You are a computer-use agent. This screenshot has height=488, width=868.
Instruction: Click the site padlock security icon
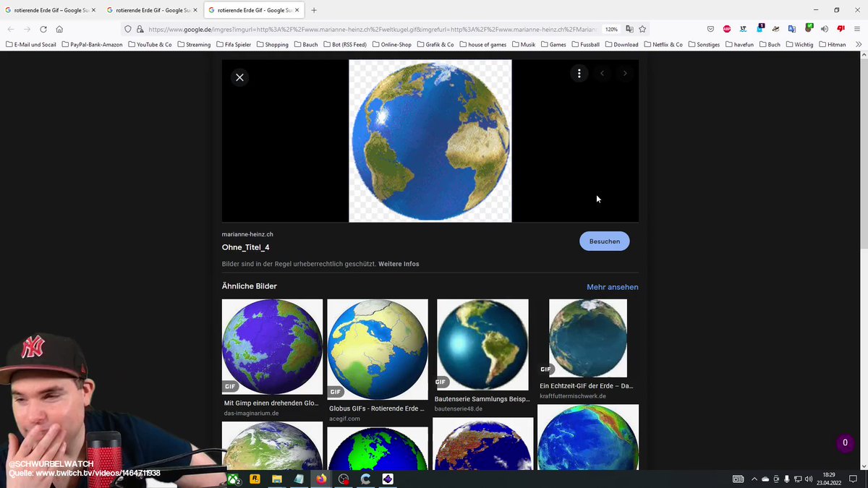(x=139, y=29)
